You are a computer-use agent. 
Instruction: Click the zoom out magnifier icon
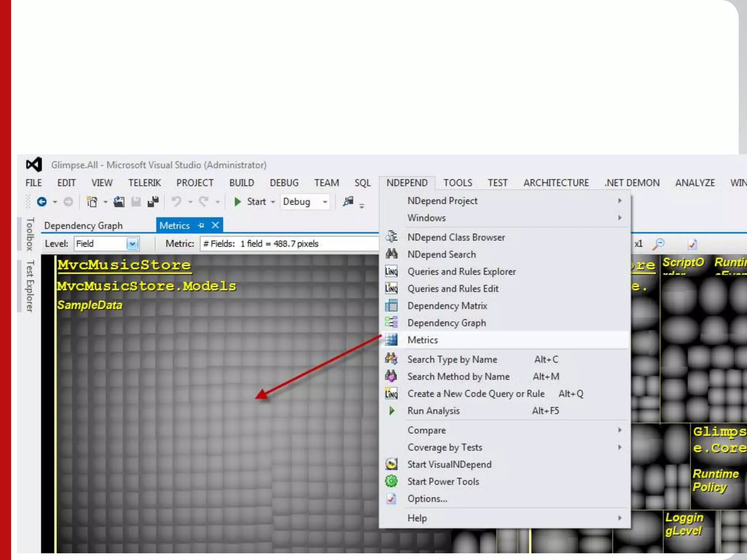[658, 244]
